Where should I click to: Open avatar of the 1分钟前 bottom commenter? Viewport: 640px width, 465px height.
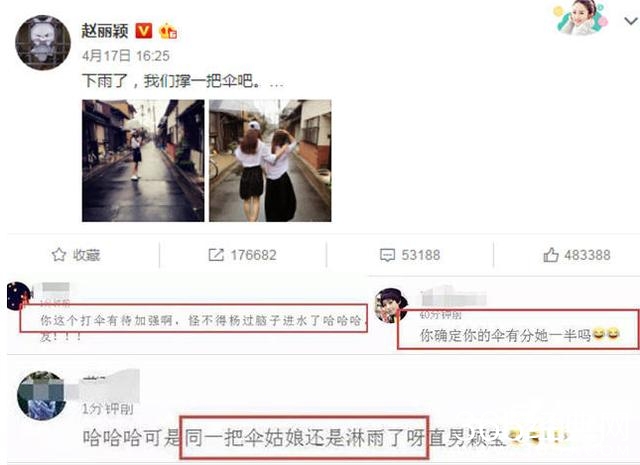click(x=41, y=395)
